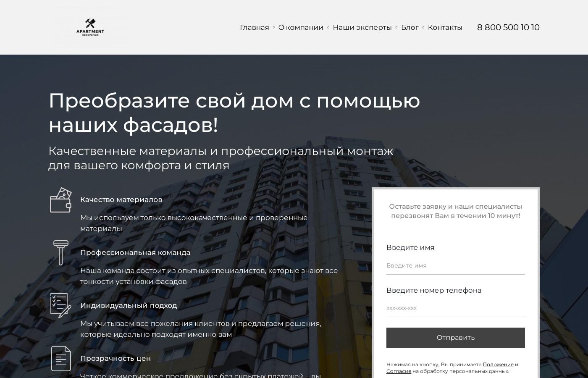Click the phone number input field xxx-xxx-xxx

pyautogui.click(x=455, y=308)
